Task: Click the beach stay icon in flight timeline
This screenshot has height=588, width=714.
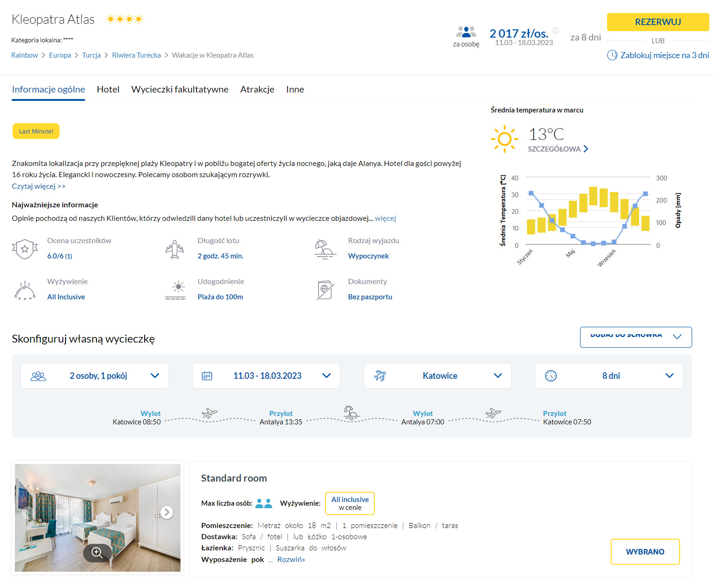Action: [352, 412]
